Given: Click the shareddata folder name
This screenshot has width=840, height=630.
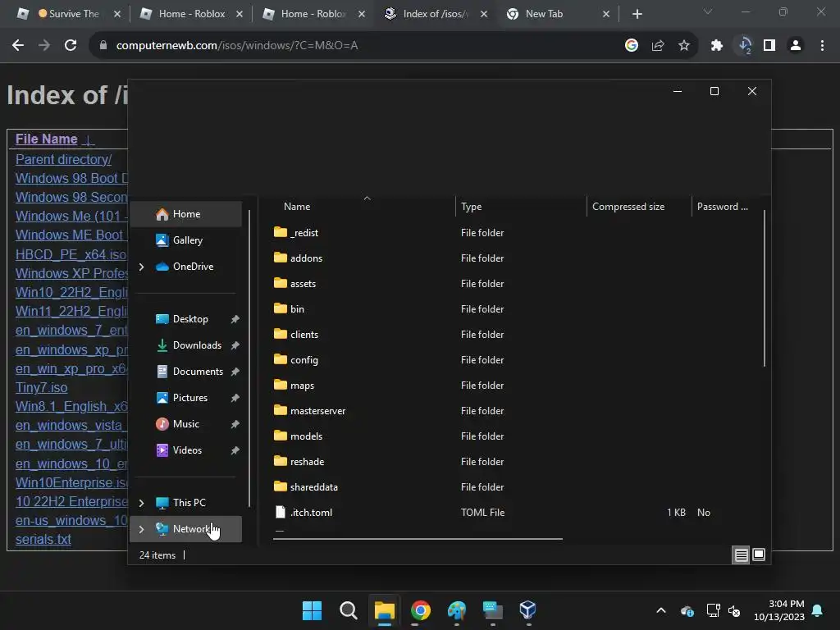Looking at the screenshot, I should pos(314,487).
